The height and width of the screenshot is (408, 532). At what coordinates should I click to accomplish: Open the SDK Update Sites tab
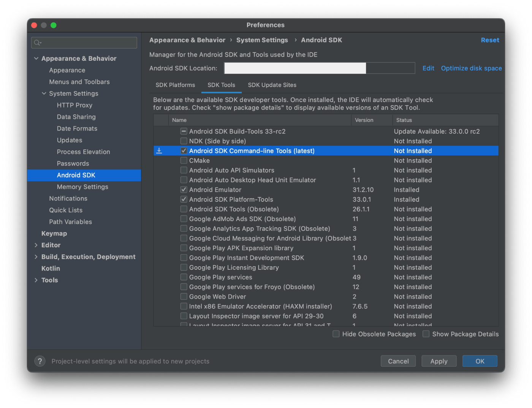pos(272,85)
